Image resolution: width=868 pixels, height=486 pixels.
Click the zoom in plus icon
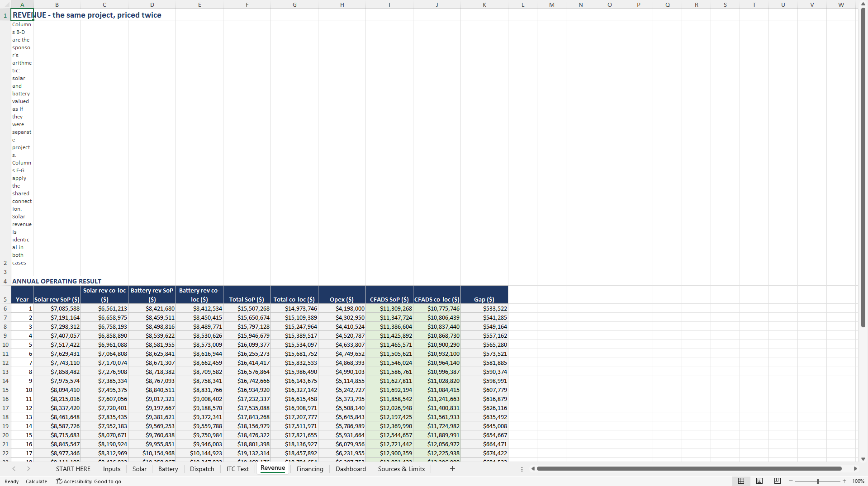pos(844,481)
